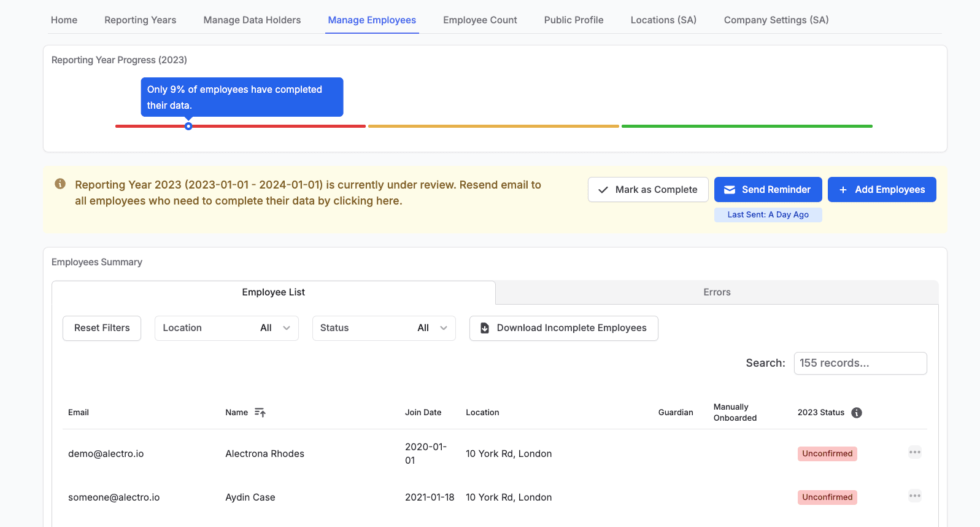
Task: Go to Manage Data Holders
Action: [252, 20]
